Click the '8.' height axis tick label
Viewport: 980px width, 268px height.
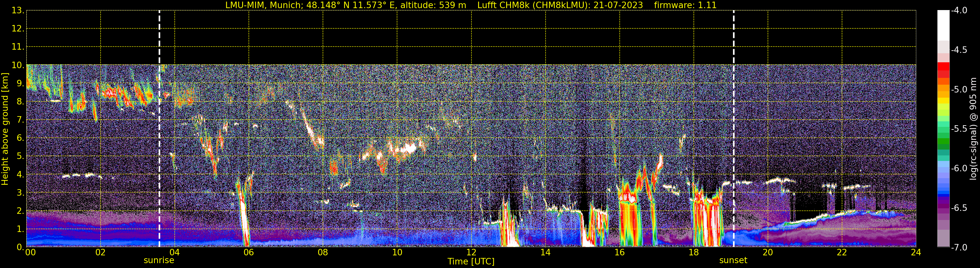(20, 102)
